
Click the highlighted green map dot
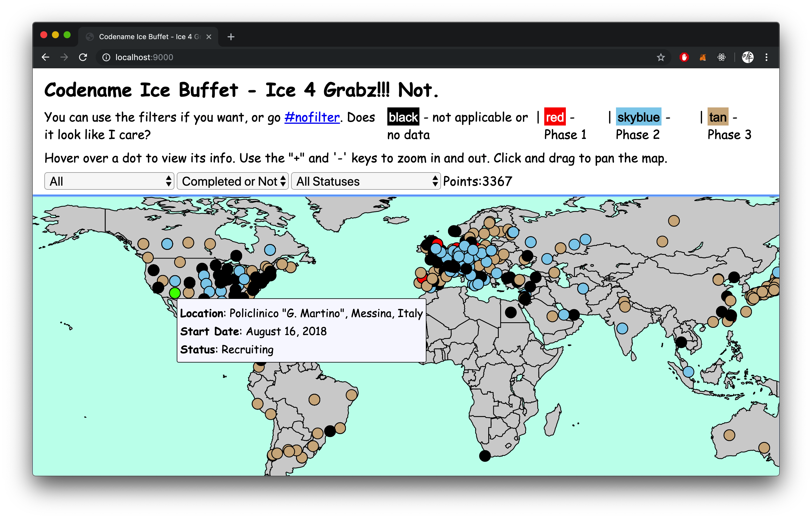point(175,293)
